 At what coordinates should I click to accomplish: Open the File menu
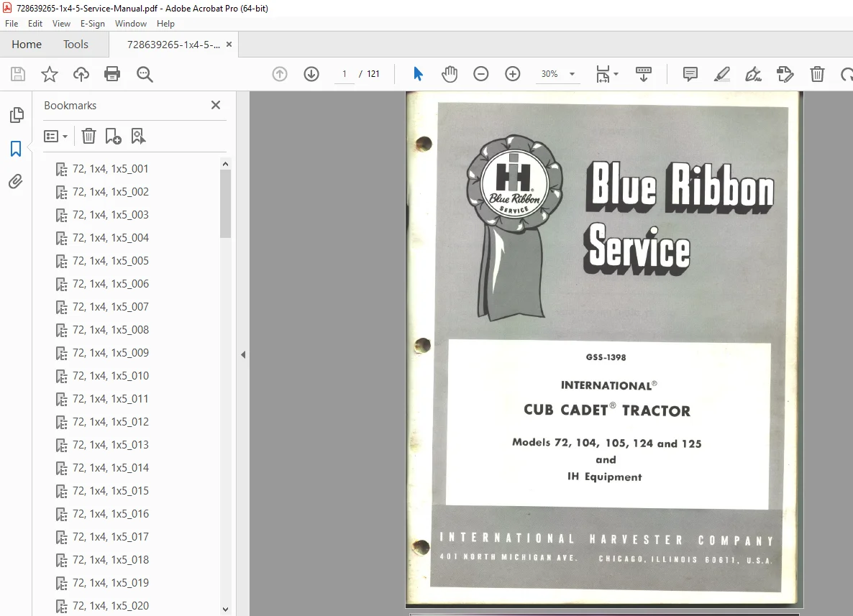(12, 24)
